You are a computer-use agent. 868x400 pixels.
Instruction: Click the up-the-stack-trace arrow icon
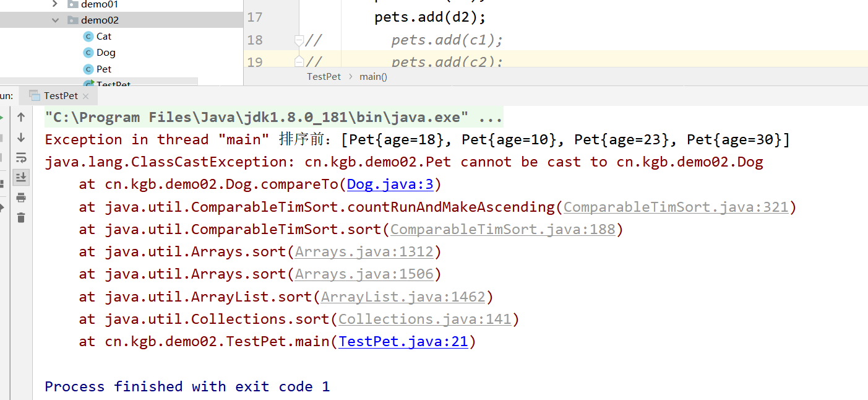[x=20, y=116]
